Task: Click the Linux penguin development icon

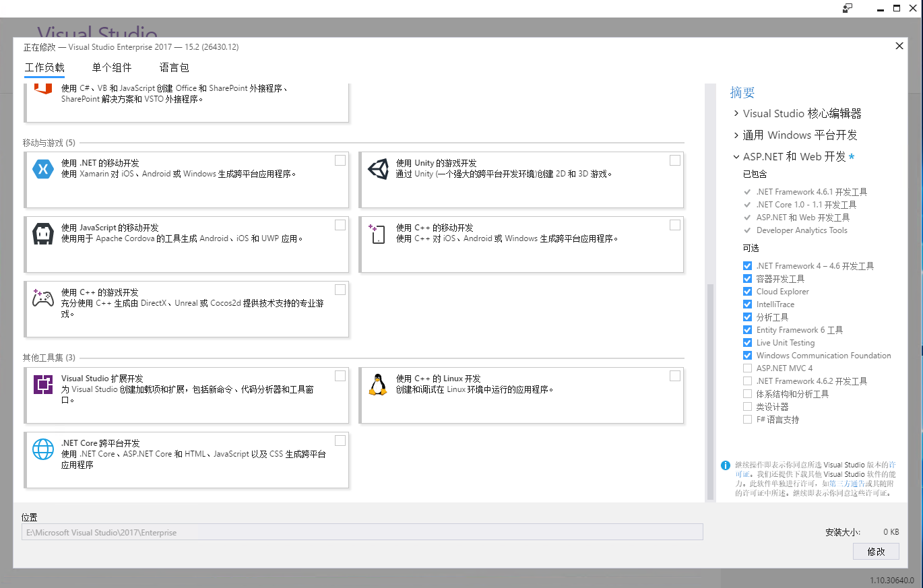Action: (x=377, y=384)
